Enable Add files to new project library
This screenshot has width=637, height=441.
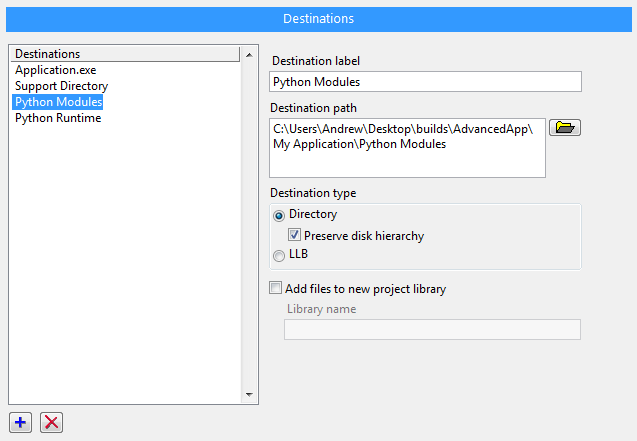tap(275, 288)
